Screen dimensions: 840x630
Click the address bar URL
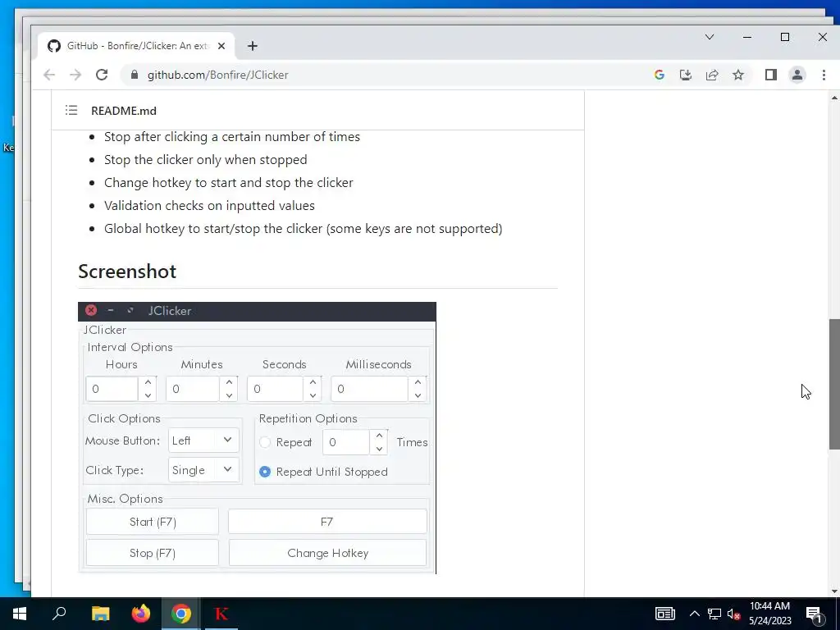click(218, 75)
